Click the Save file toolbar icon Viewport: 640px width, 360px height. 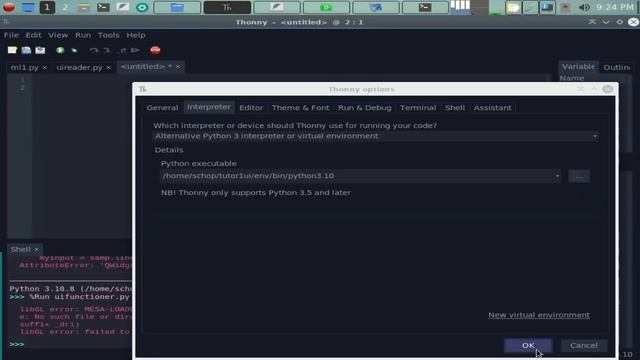40,50
